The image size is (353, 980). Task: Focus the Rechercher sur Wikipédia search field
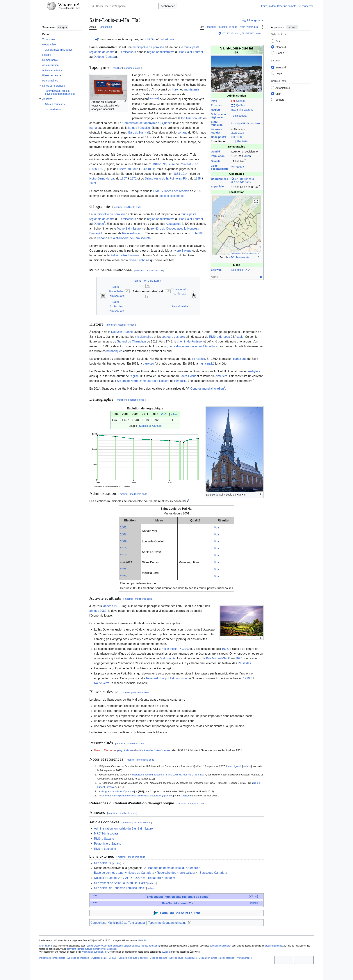tap(124, 6)
